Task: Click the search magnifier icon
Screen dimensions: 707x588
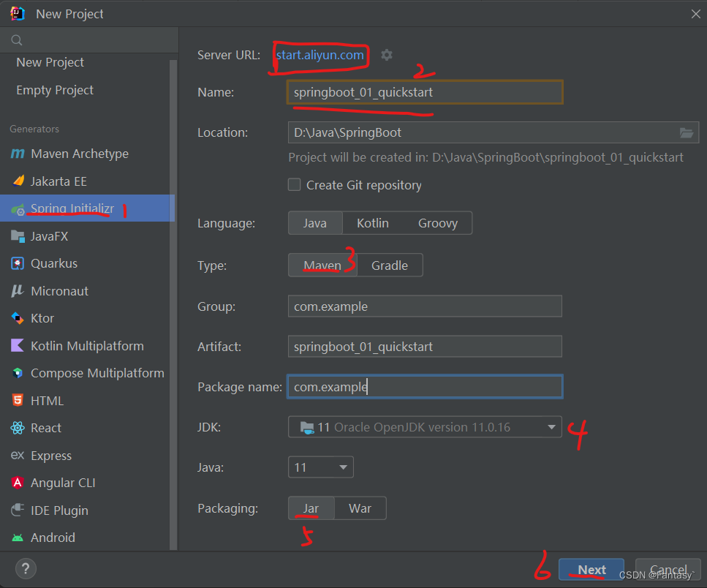Action: click(x=17, y=40)
